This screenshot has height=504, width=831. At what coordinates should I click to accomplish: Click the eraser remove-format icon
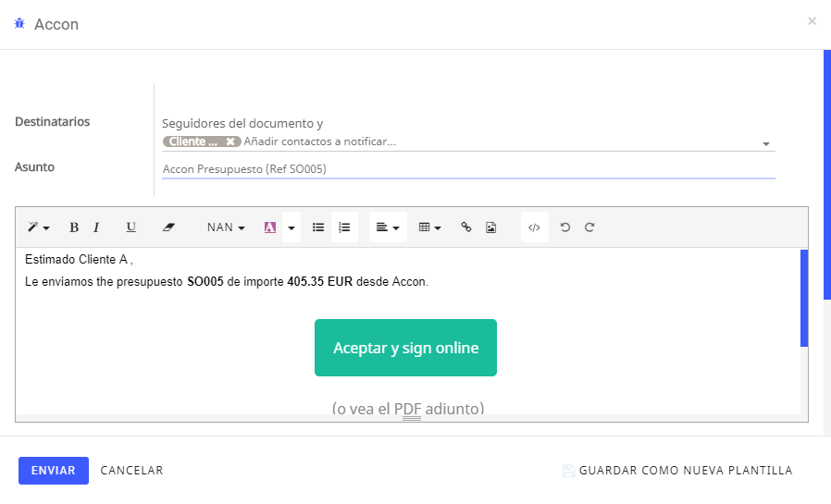(168, 227)
